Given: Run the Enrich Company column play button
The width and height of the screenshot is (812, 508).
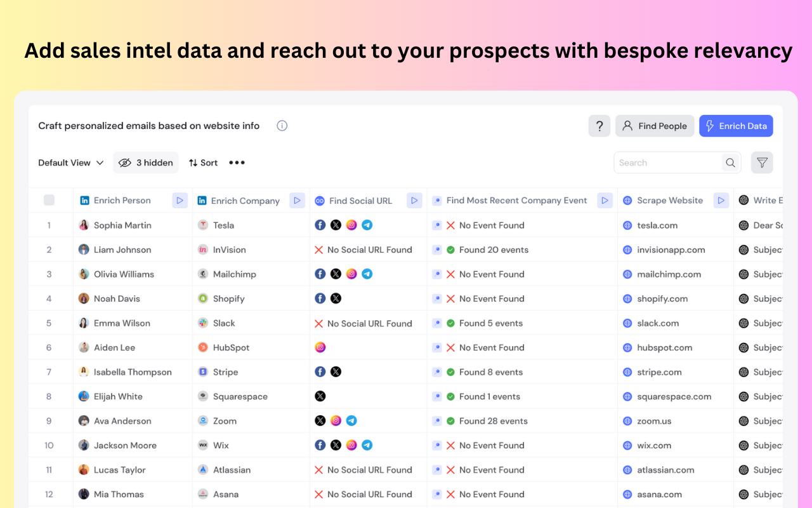Looking at the screenshot, I should [x=297, y=200].
